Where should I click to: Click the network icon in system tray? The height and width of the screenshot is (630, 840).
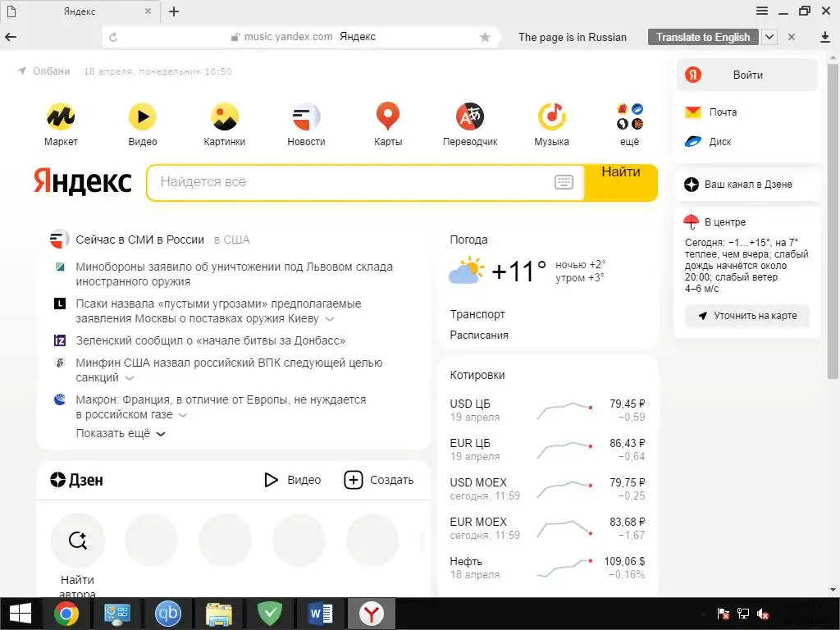[x=743, y=614]
